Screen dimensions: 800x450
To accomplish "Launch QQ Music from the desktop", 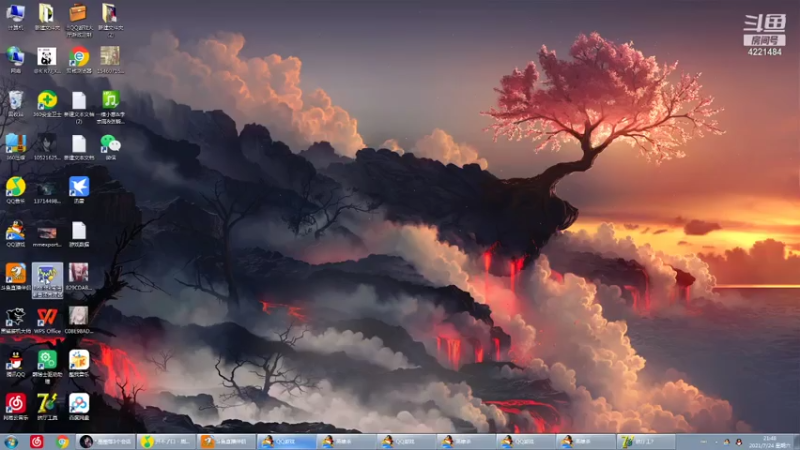I will 15,190.
